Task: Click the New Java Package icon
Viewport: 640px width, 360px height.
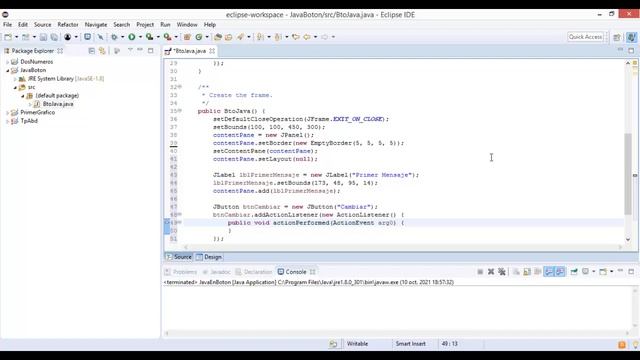Action: point(187,37)
